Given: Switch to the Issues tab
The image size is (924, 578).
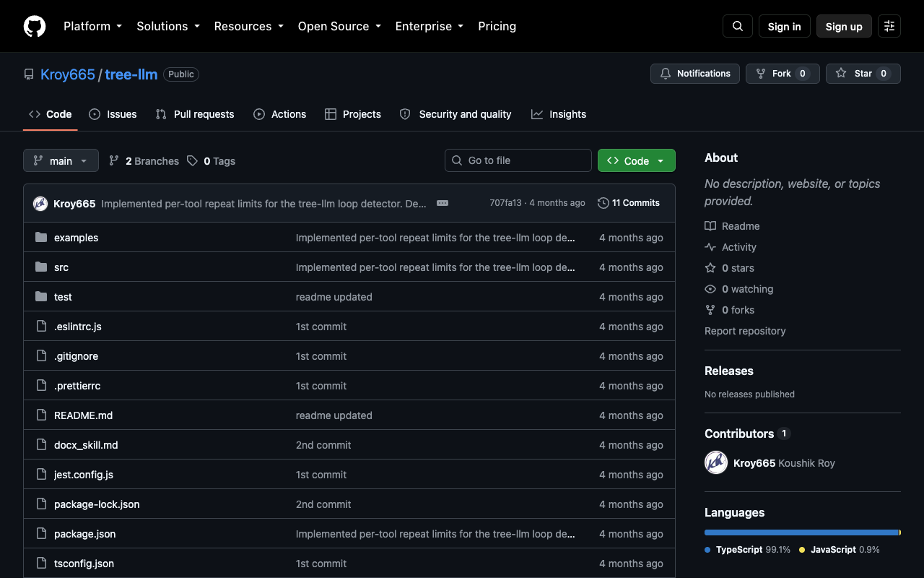Looking at the screenshot, I should click(113, 114).
